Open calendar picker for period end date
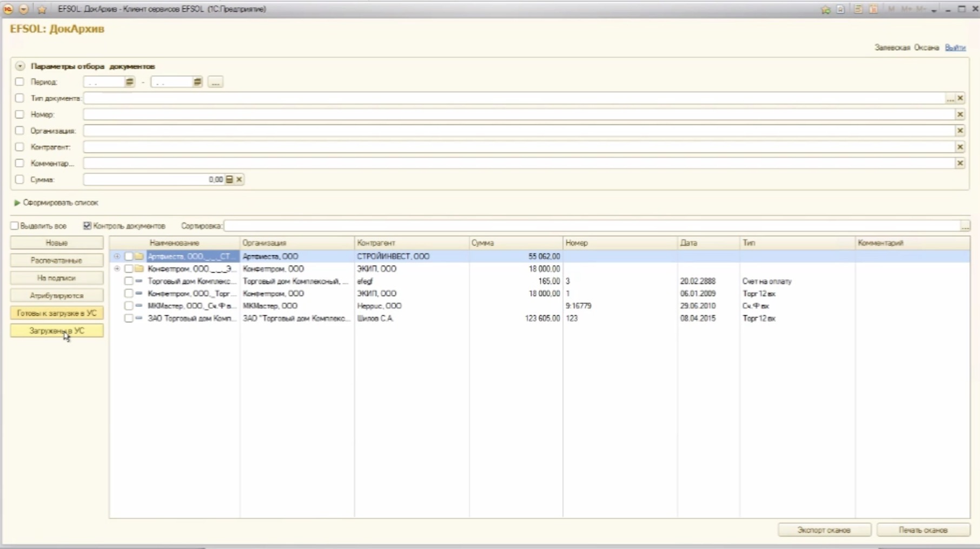 coord(197,82)
